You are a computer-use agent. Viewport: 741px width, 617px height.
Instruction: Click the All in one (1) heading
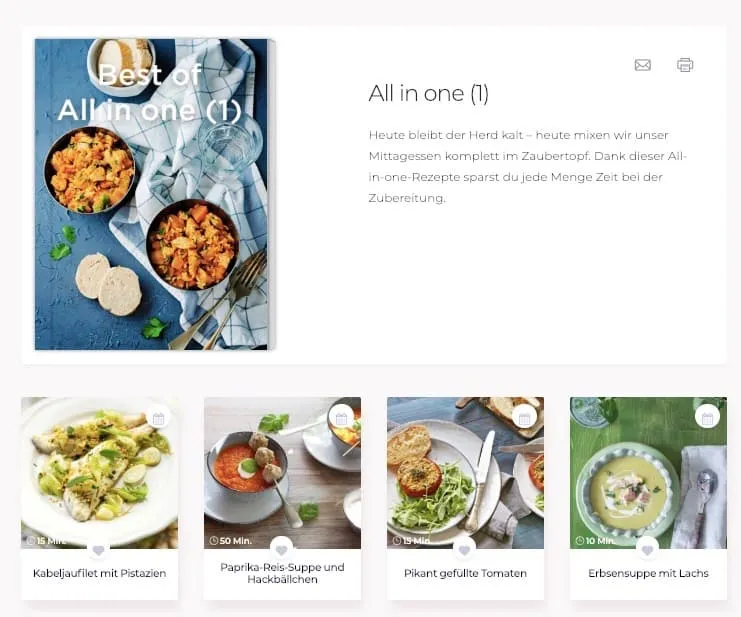click(x=428, y=94)
